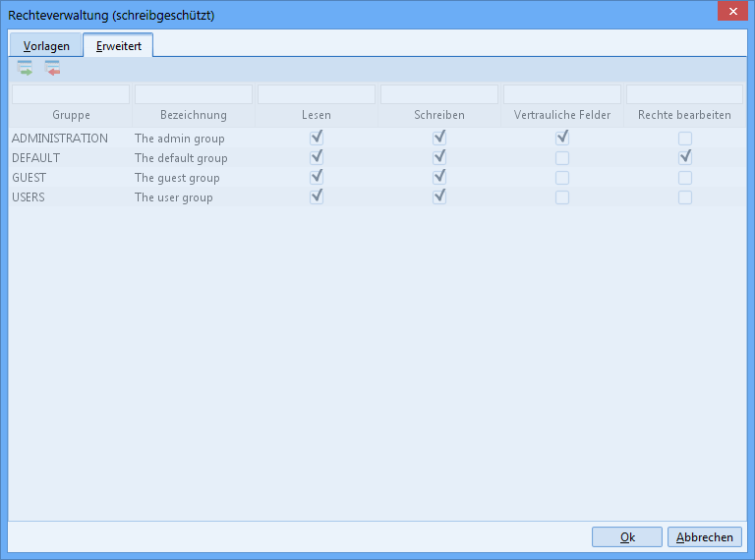Switch to the Vorlagen tab
755x560 pixels.
[46, 46]
